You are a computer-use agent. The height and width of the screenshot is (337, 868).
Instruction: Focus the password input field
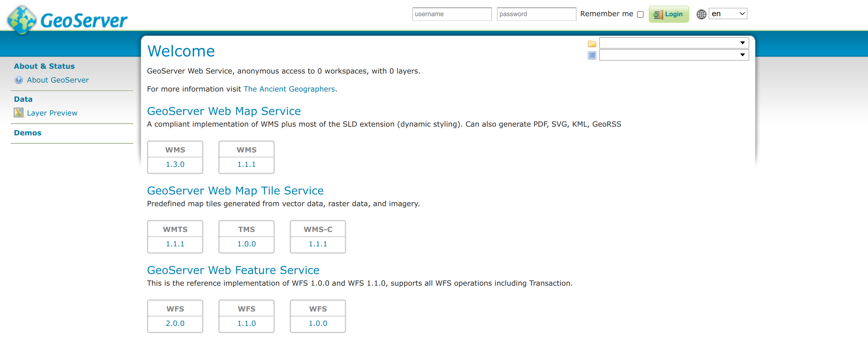point(536,14)
